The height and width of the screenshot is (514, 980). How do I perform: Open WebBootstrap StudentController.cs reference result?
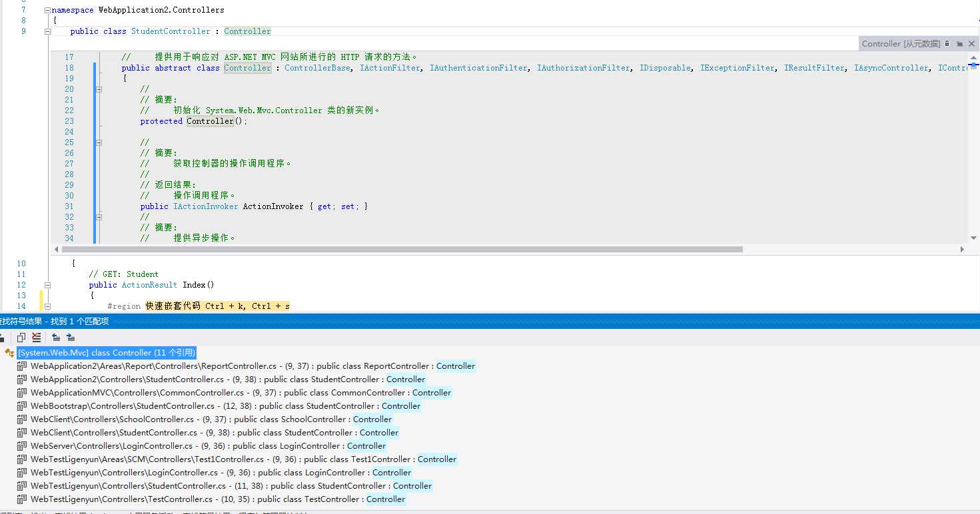point(226,406)
